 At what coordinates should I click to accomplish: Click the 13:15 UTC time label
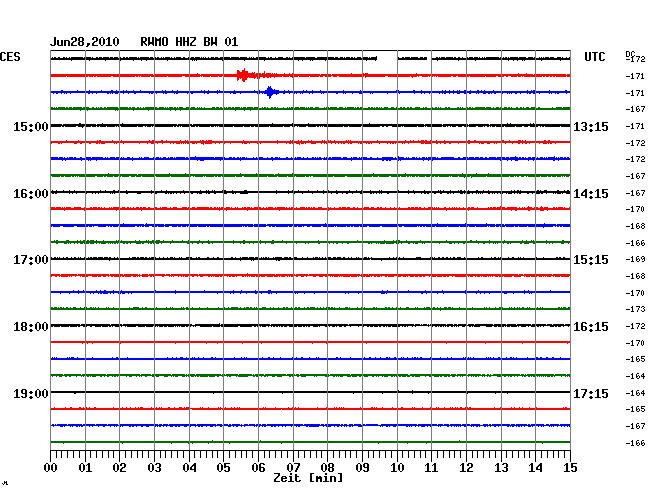coord(591,126)
